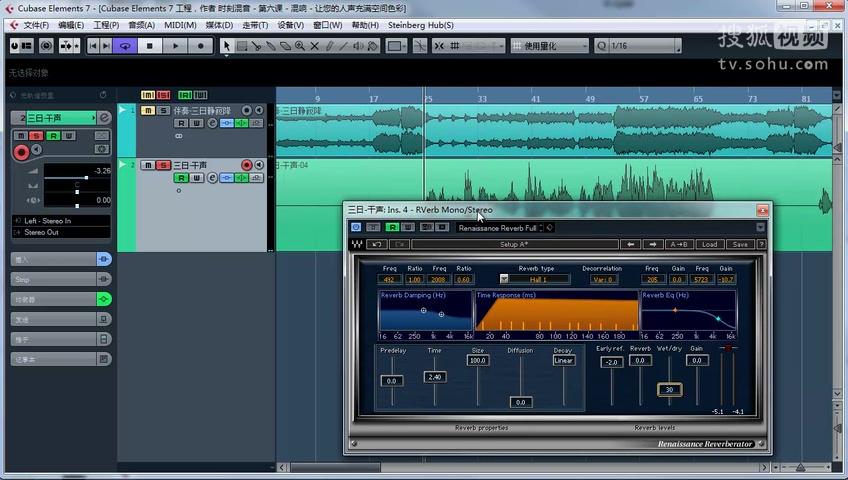Image resolution: width=848 pixels, height=480 pixels.
Task: Toggle Solo on 三日-干声 track list
Action: click(x=163, y=165)
